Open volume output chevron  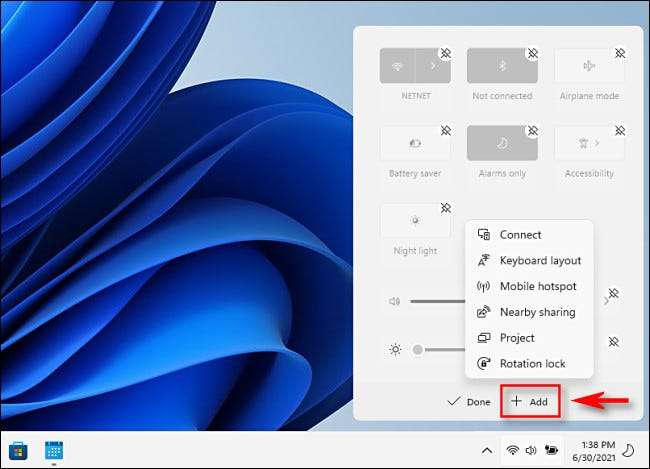605,301
